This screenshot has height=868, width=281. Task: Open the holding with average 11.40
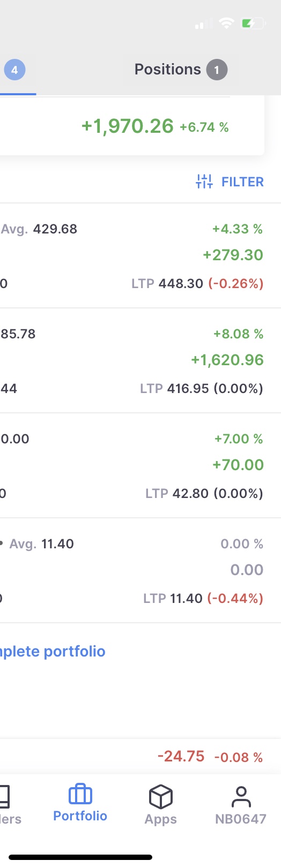click(x=140, y=570)
